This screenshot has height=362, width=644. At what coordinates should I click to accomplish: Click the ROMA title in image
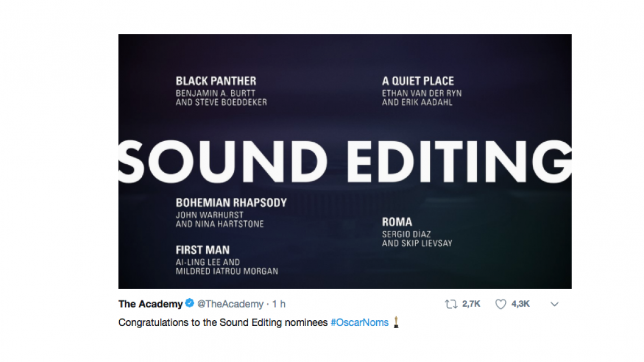coord(397,222)
